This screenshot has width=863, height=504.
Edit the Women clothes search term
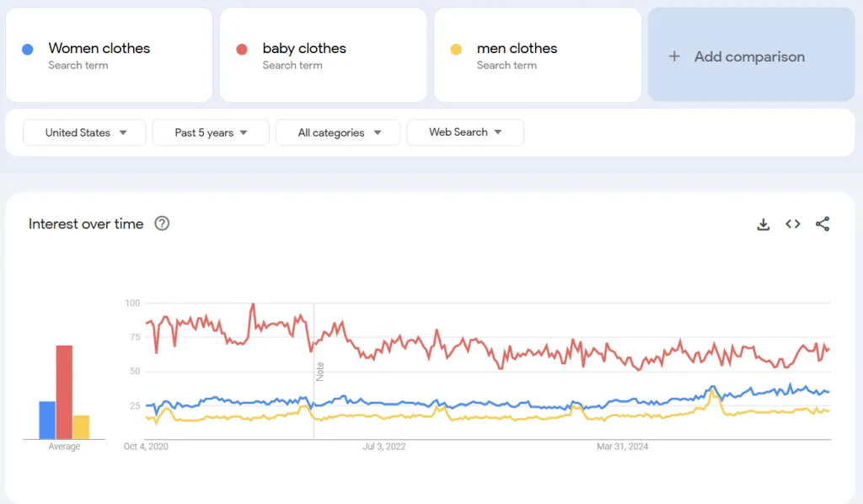pos(99,49)
